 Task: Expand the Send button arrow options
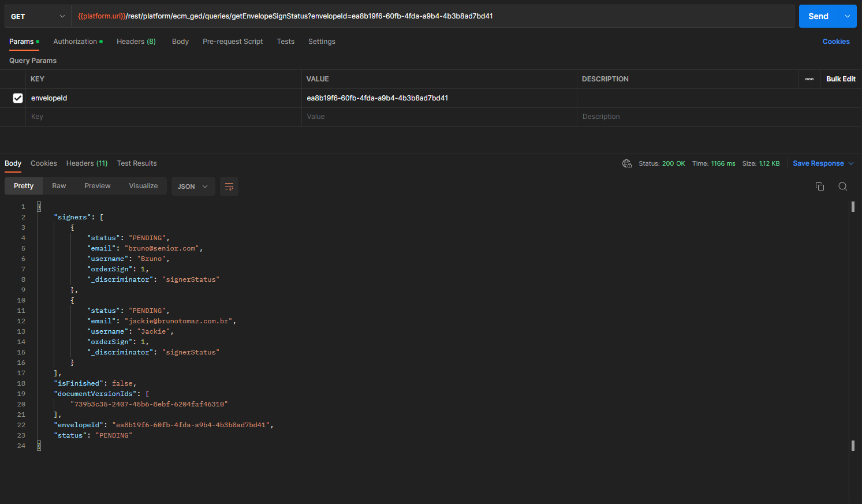847,16
